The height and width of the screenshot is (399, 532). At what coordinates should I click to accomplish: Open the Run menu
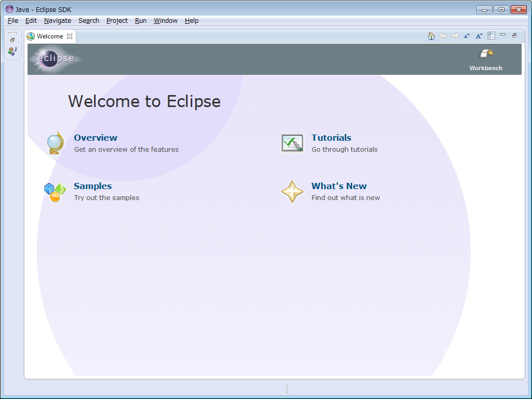click(x=140, y=21)
